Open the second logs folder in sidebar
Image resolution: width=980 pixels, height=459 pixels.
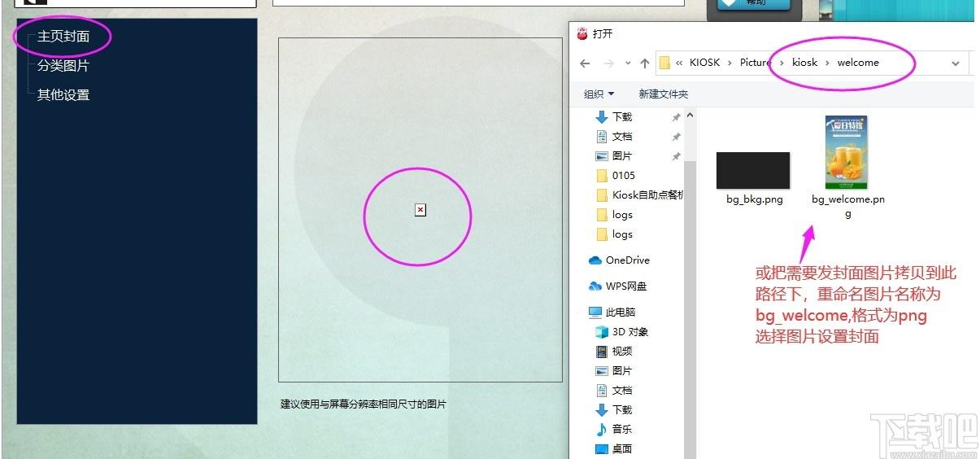(x=622, y=234)
